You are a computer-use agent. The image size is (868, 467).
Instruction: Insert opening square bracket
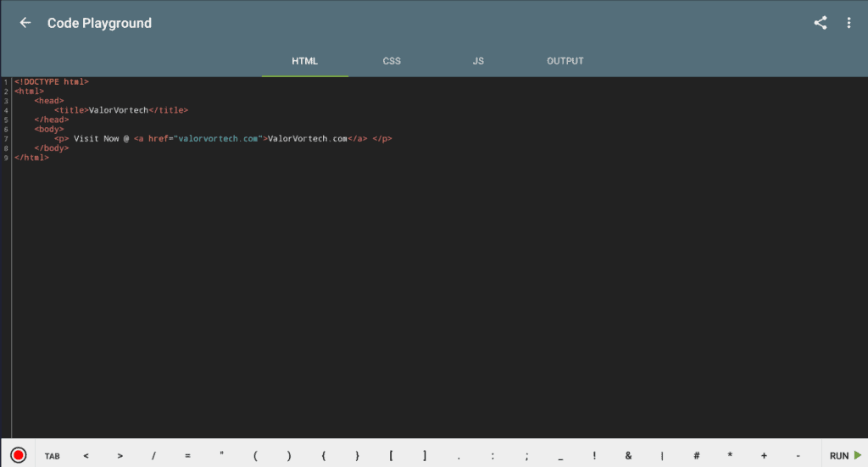(x=391, y=455)
